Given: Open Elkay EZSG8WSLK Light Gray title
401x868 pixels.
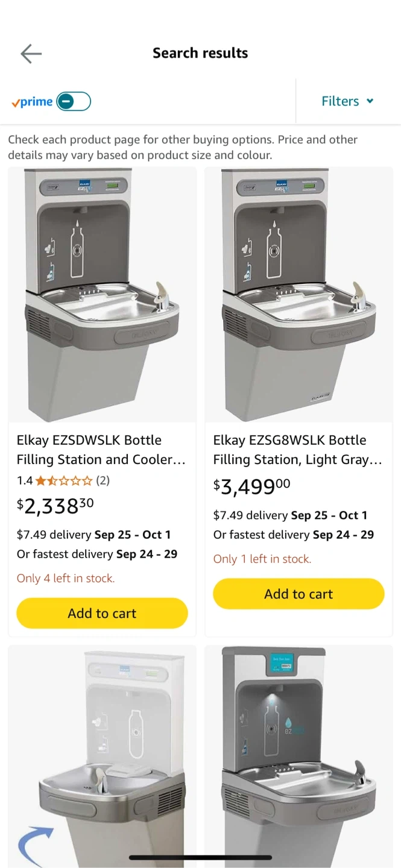Looking at the screenshot, I should [x=298, y=450].
